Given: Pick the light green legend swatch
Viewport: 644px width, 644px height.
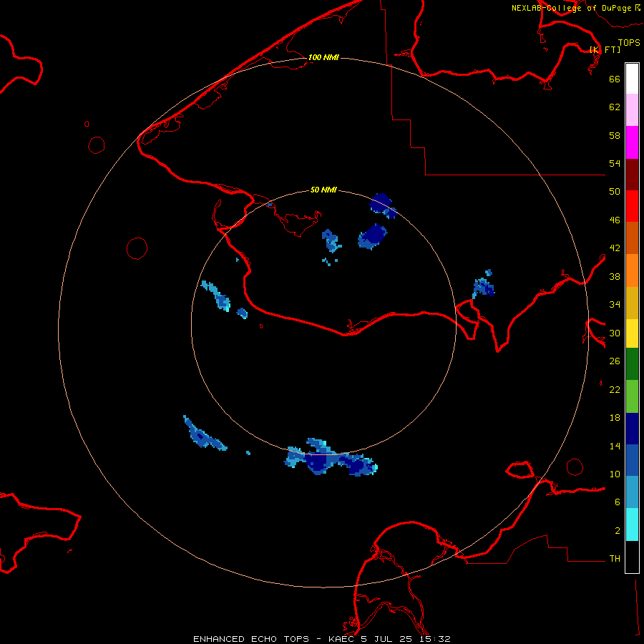Looking at the screenshot, I should click(632, 396).
